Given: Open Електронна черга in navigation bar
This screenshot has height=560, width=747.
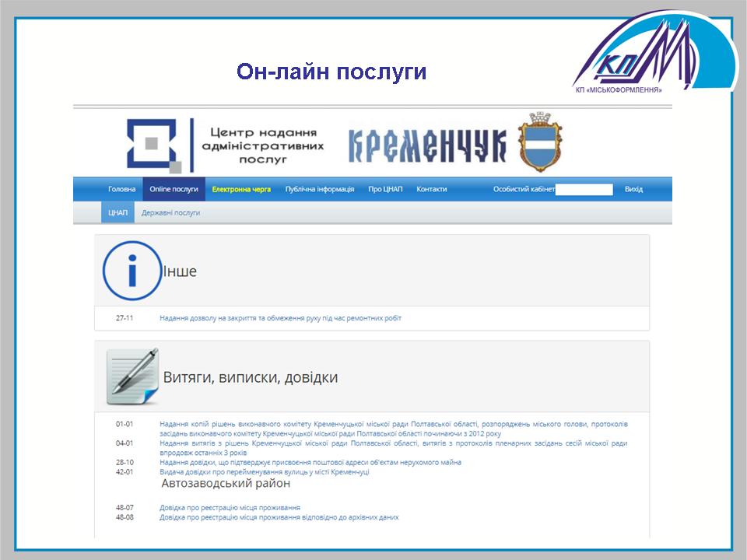Looking at the screenshot, I should tap(241, 189).
